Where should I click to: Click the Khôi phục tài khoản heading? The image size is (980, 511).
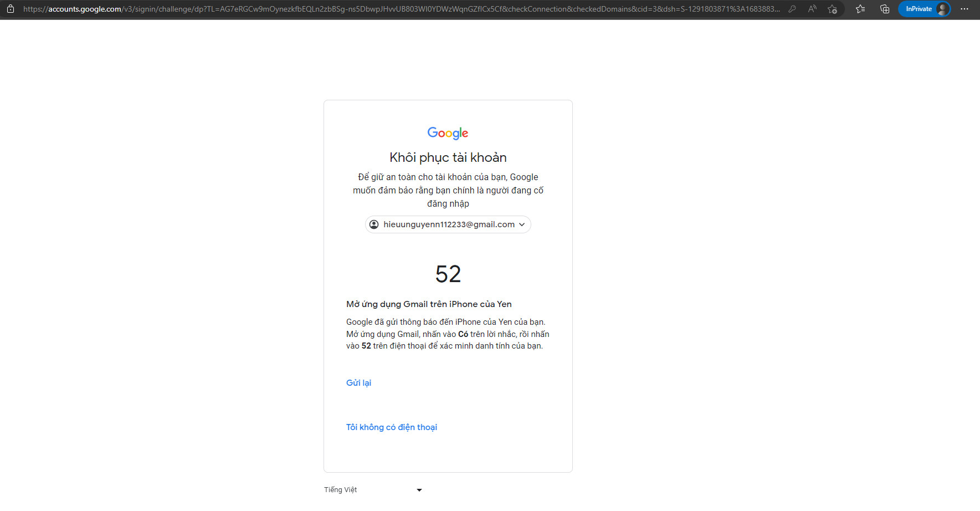(448, 157)
